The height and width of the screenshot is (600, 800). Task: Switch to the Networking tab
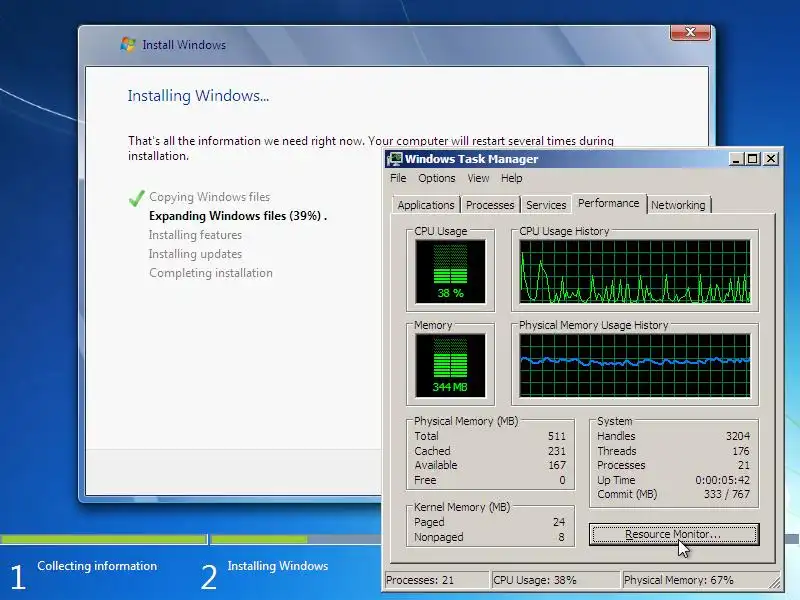click(678, 205)
